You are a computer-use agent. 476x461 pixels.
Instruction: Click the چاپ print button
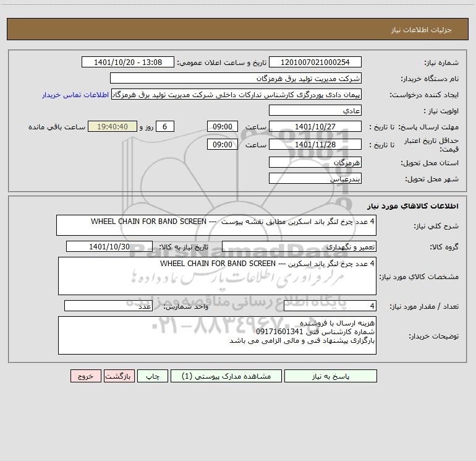click(x=153, y=376)
